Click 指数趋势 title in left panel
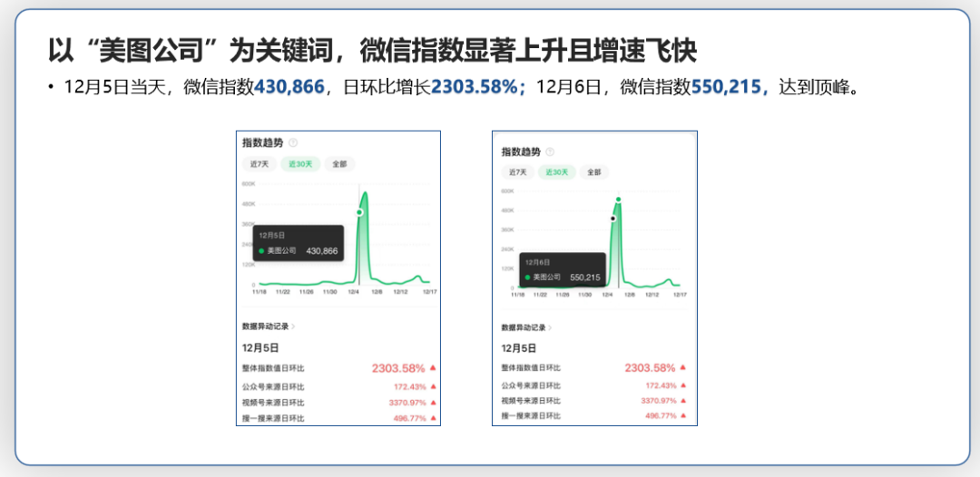The width and height of the screenshot is (980, 477). pyautogui.click(x=263, y=143)
